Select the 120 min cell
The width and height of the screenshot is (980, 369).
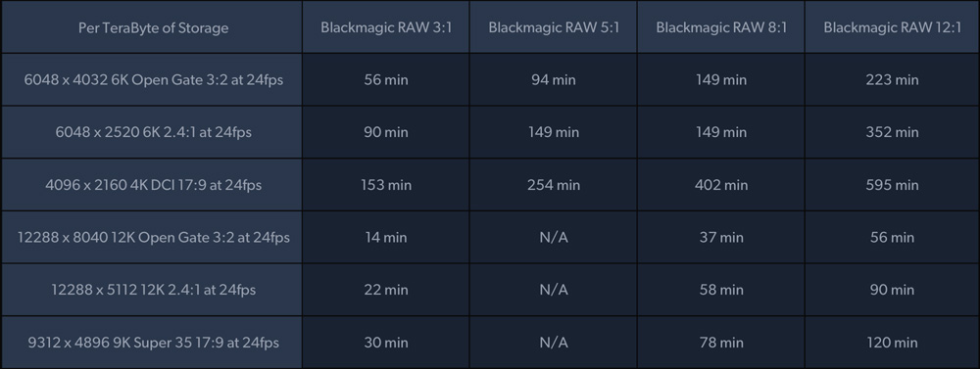[x=892, y=343]
